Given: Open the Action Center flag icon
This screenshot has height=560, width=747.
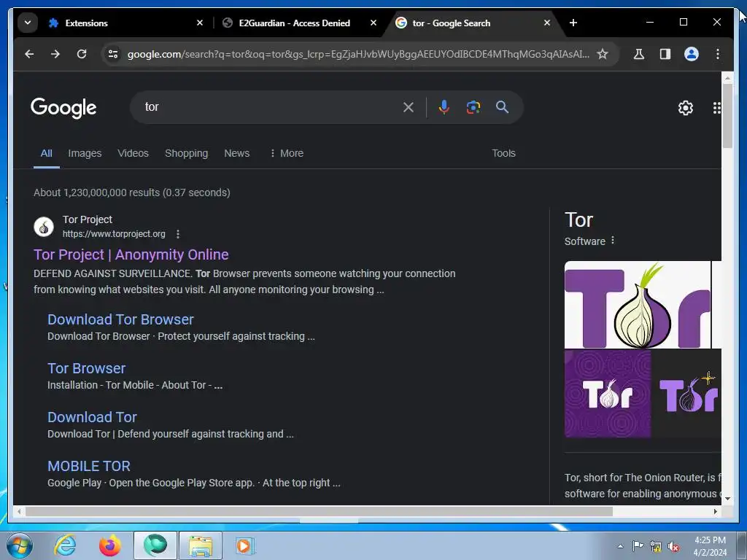Looking at the screenshot, I should tap(638, 545).
